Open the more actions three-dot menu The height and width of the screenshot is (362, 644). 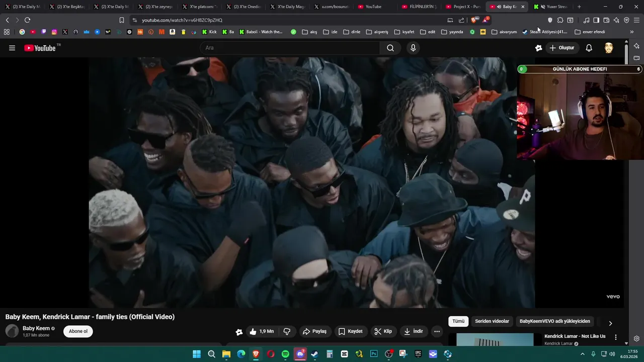point(437,331)
